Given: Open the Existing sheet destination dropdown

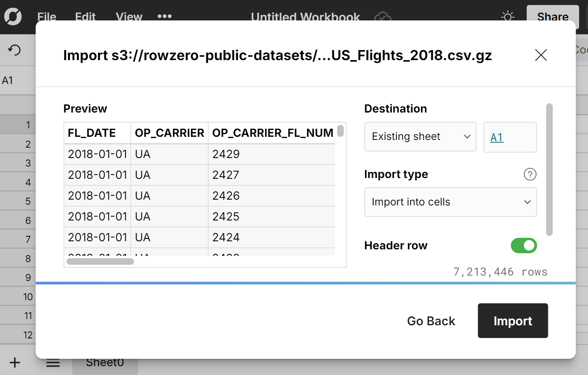Looking at the screenshot, I should [420, 137].
